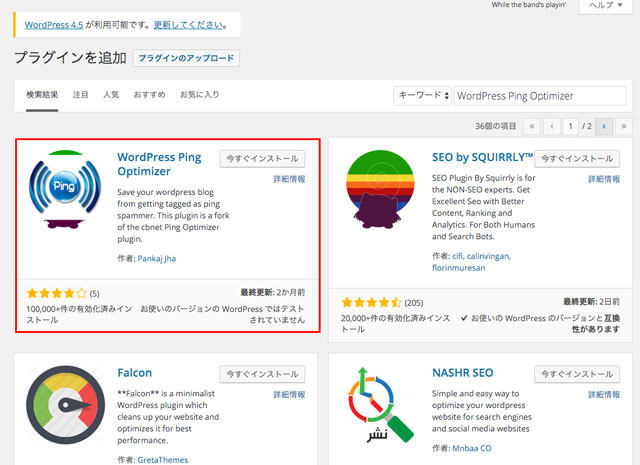
Task: Click the 最終更新: 2か月前 text
Action: pyautogui.click(x=273, y=292)
